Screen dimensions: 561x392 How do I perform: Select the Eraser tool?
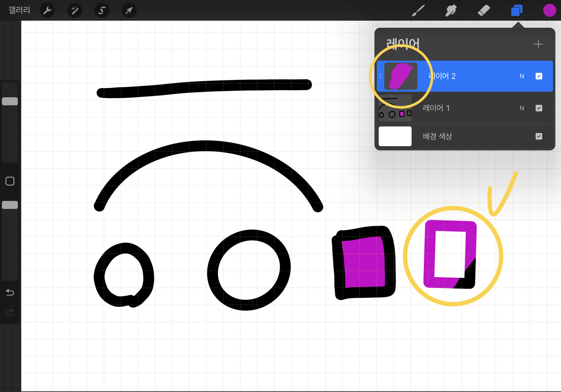(x=483, y=11)
